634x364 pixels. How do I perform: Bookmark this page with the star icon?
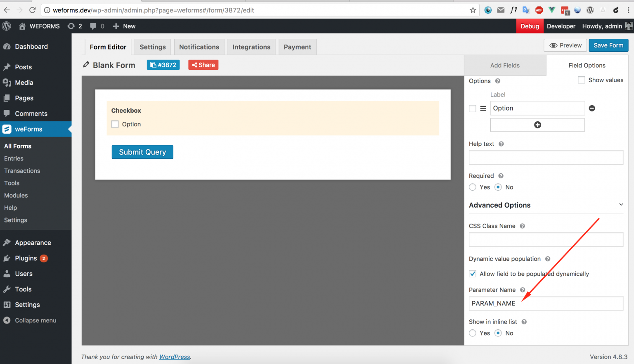click(x=473, y=10)
